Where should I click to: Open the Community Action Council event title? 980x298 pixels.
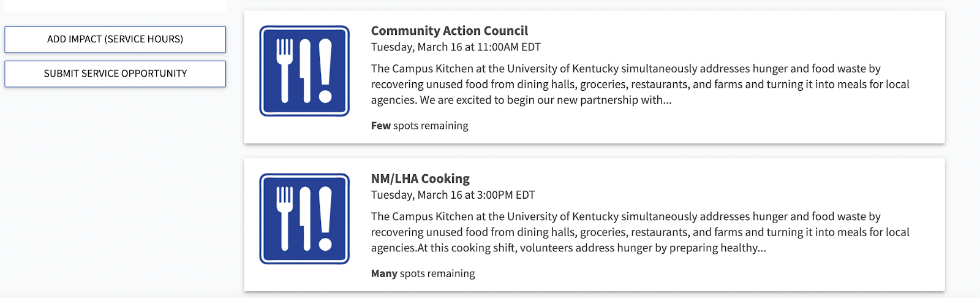(x=449, y=31)
